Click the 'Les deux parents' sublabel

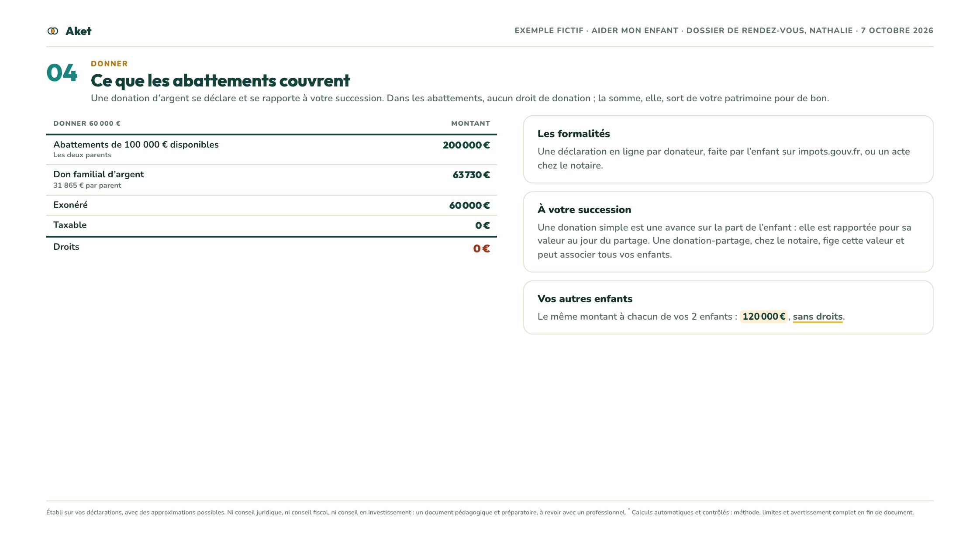point(82,155)
